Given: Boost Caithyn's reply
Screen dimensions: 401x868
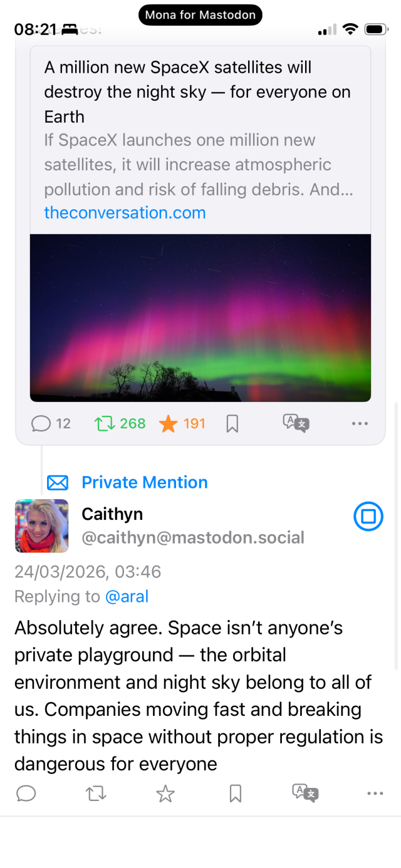Looking at the screenshot, I should point(96,793).
